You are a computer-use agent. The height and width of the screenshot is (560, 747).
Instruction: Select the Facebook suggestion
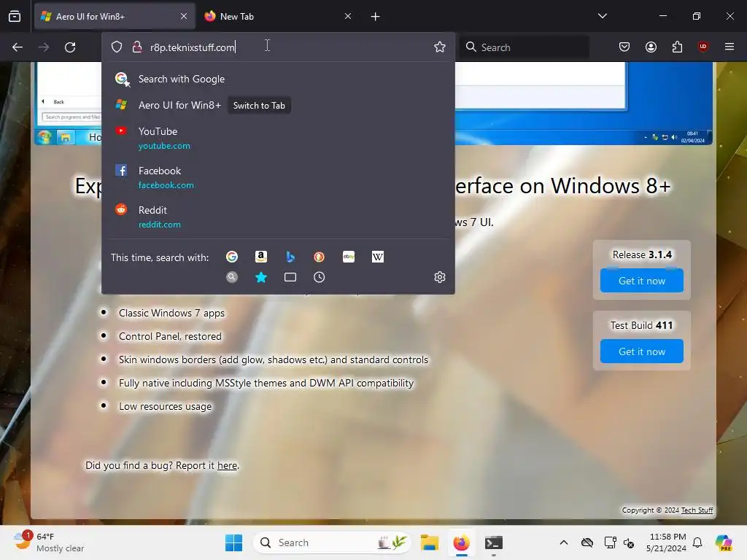tap(278, 177)
